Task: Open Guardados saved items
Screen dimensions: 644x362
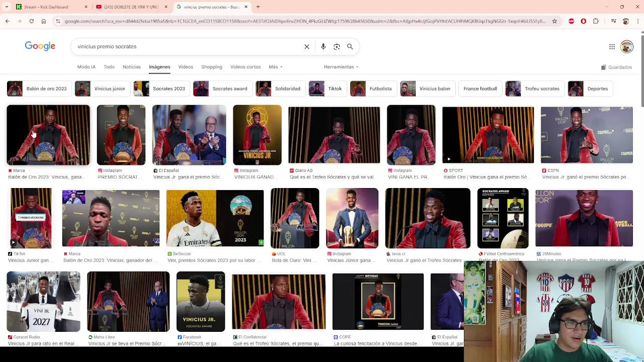Action: (x=616, y=67)
